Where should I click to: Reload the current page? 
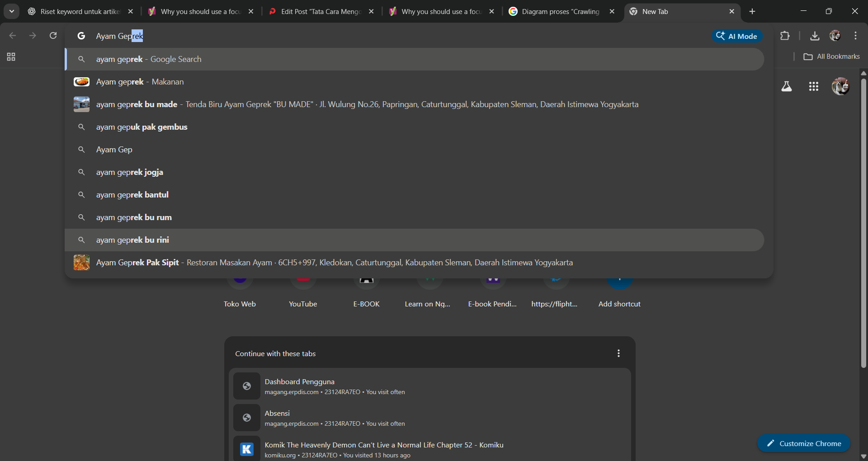pos(53,36)
